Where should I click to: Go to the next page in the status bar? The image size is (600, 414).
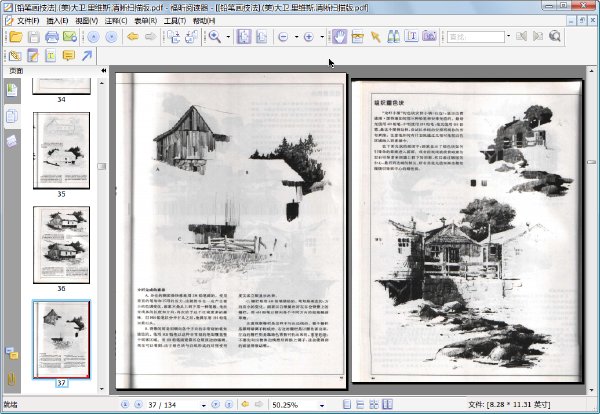pyautogui.click(x=215, y=404)
